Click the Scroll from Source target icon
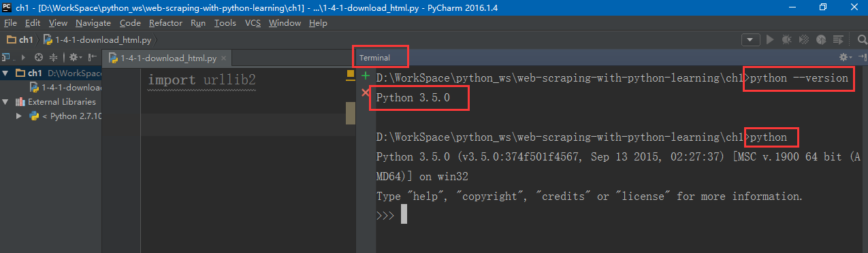The height and width of the screenshot is (253, 868). click(x=38, y=58)
